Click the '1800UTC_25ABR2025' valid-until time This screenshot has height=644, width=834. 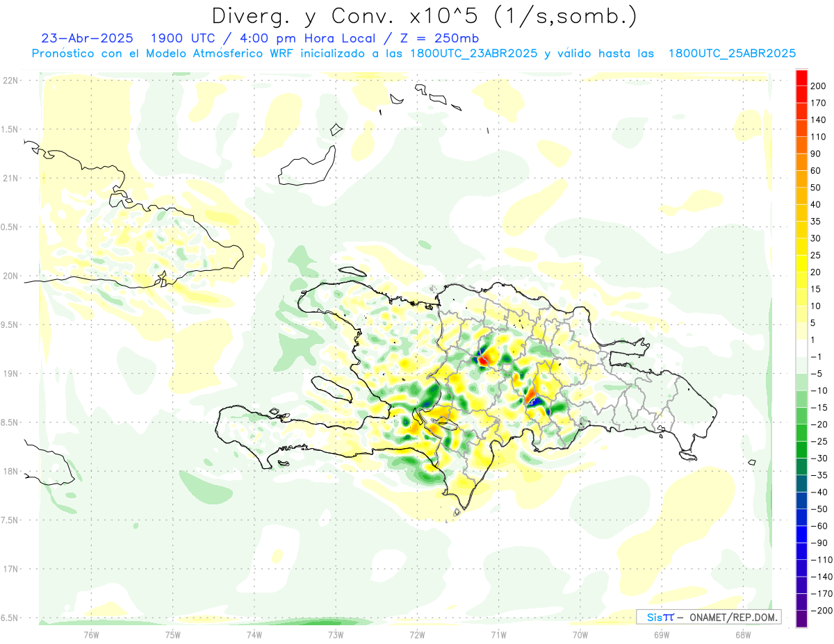click(x=732, y=53)
